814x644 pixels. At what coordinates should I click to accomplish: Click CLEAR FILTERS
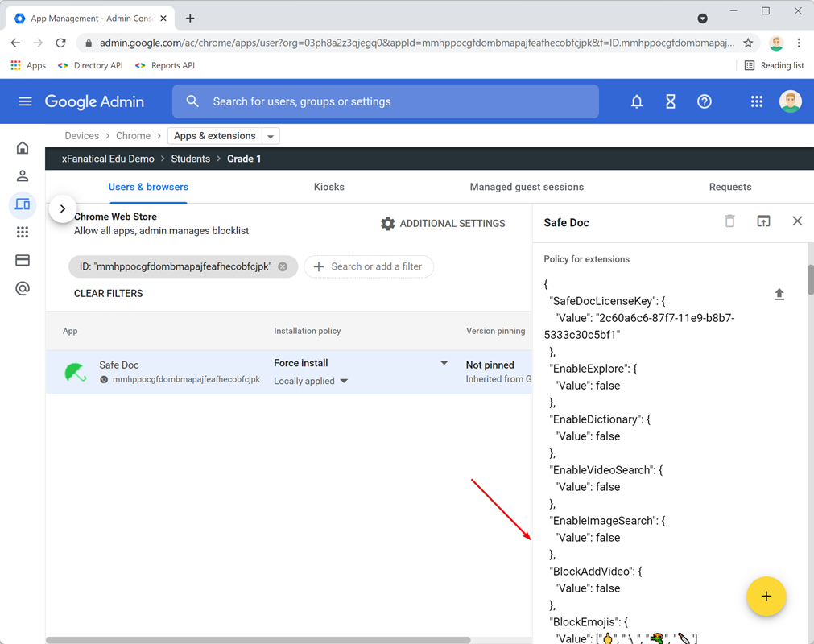(108, 294)
